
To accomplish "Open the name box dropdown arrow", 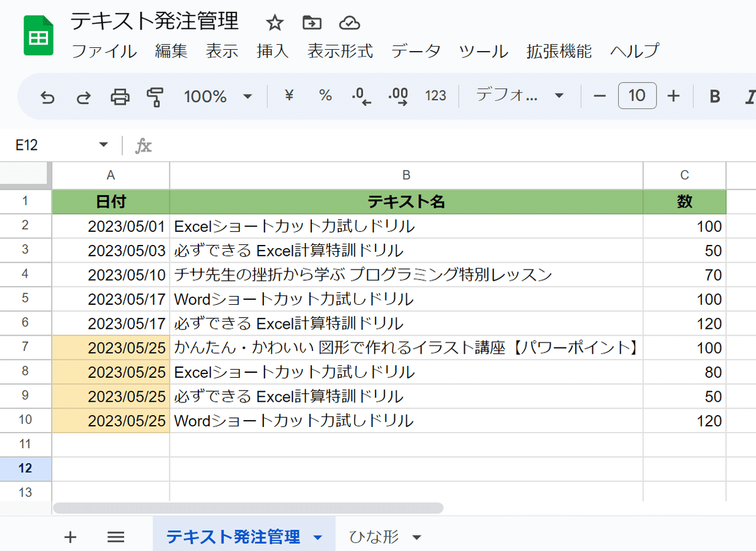I will (x=104, y=145).
